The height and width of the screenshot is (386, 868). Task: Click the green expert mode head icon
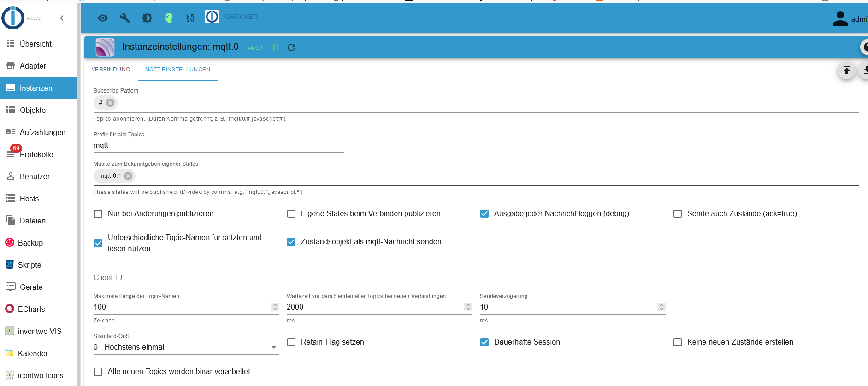(169, 18)
